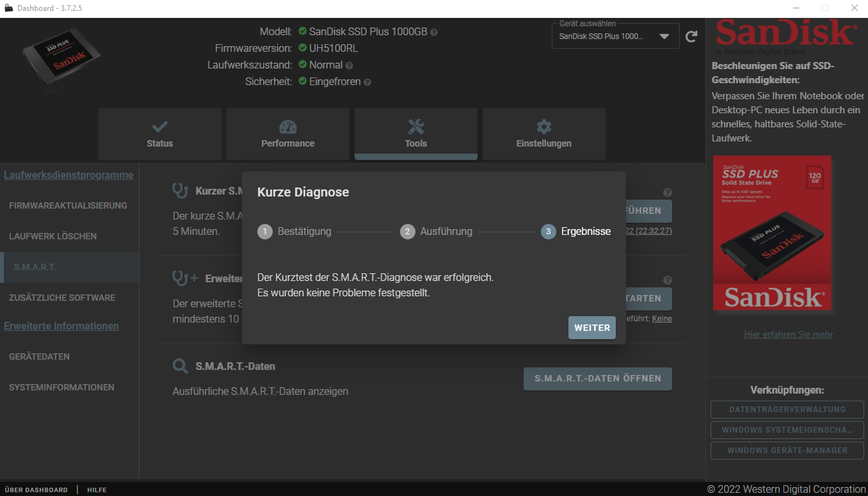Click the partly hidden AUSFÜHREN button
868x496 pixels.
[x=648, y=211]
